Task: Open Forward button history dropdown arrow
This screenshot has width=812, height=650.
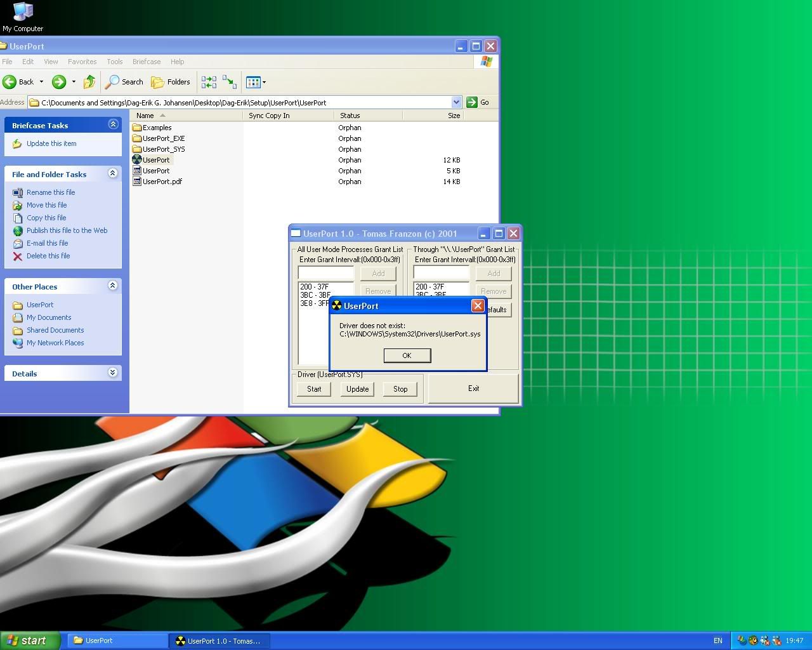Action: (x=74, y=82)
